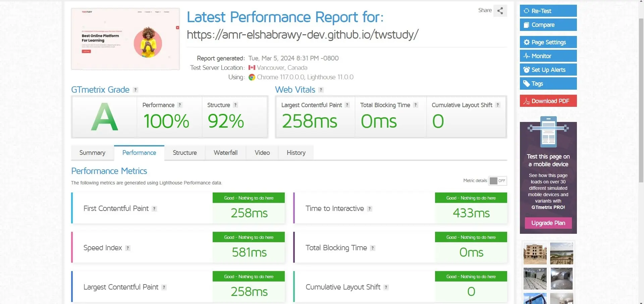Click the Monitor button

pos(548,56)
